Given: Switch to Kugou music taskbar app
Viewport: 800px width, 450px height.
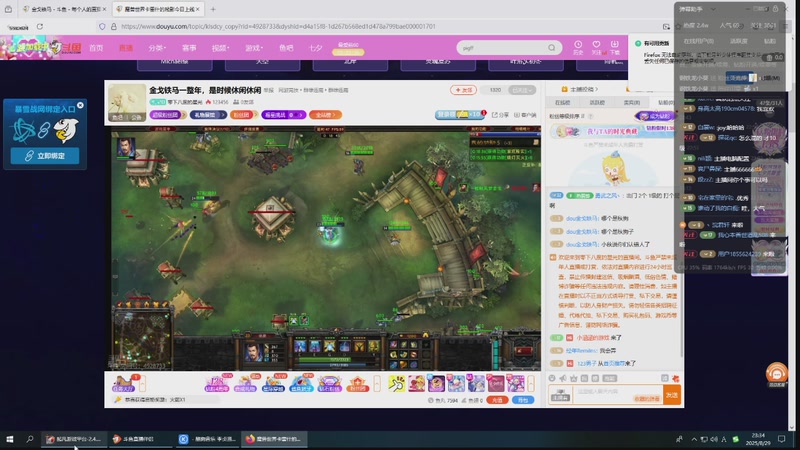Looking at the screenshot, I should [207, 439].
